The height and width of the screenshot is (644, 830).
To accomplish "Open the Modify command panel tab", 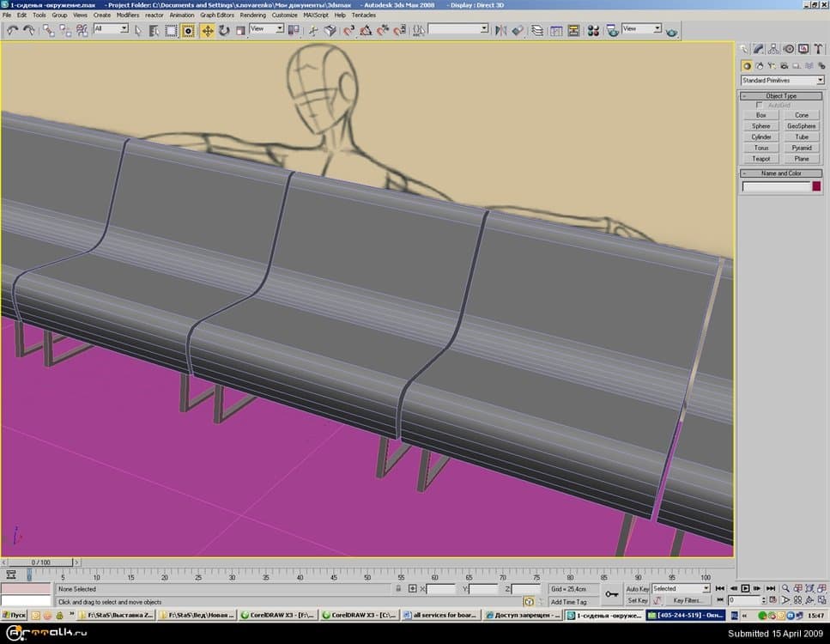I will pyautogui.click(x=760, y=49).
